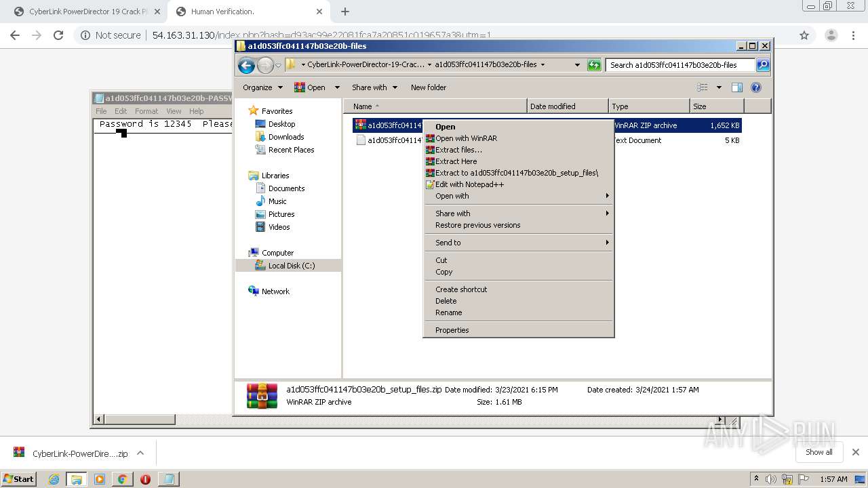Open the Pictures library
This screenshot has width=868, height=488.
tap(281, 214)
